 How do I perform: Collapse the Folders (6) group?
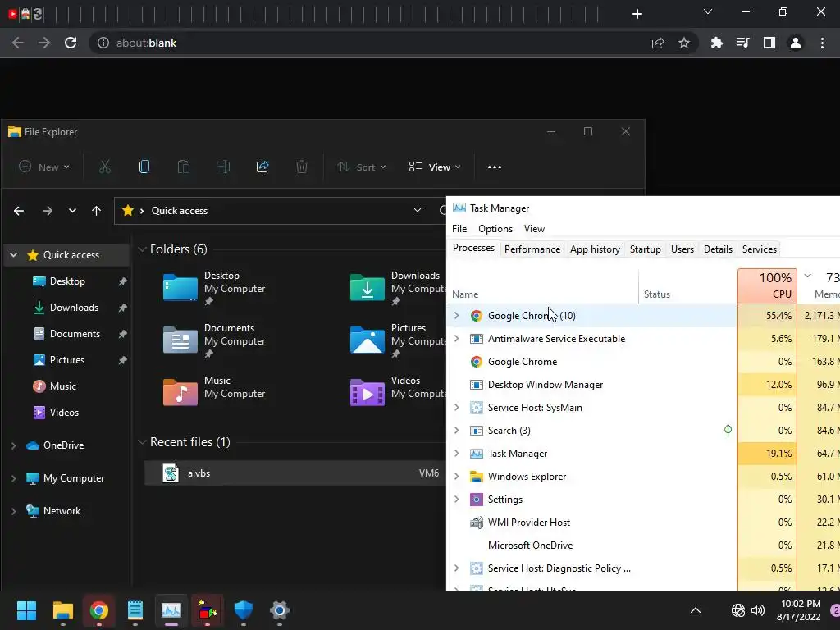pos(143,249)
